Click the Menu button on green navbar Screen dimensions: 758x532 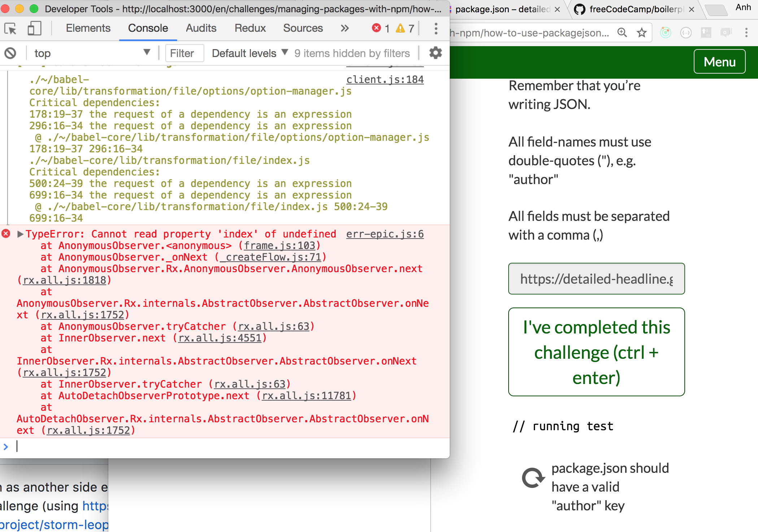(719, 62)
